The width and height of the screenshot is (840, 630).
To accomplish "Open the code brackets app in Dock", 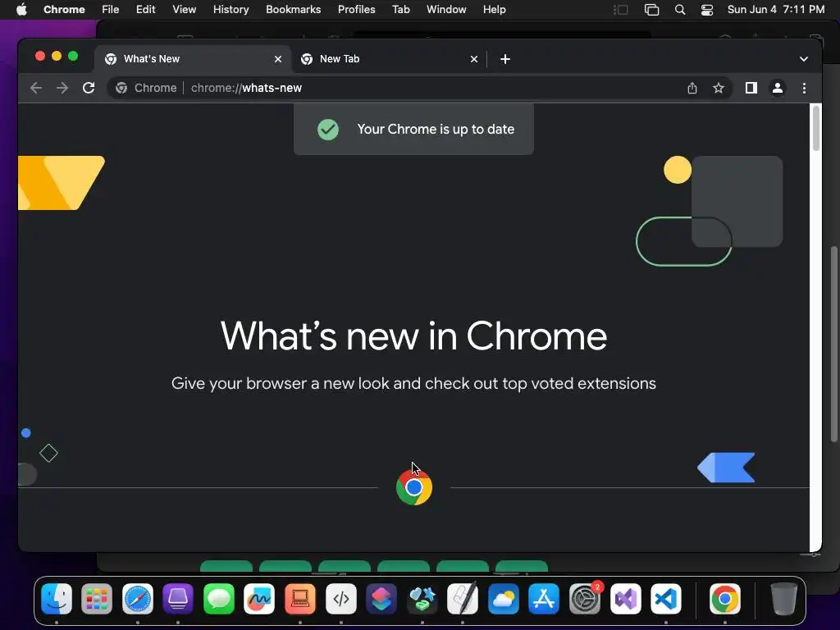I will (x=341, y=599).
